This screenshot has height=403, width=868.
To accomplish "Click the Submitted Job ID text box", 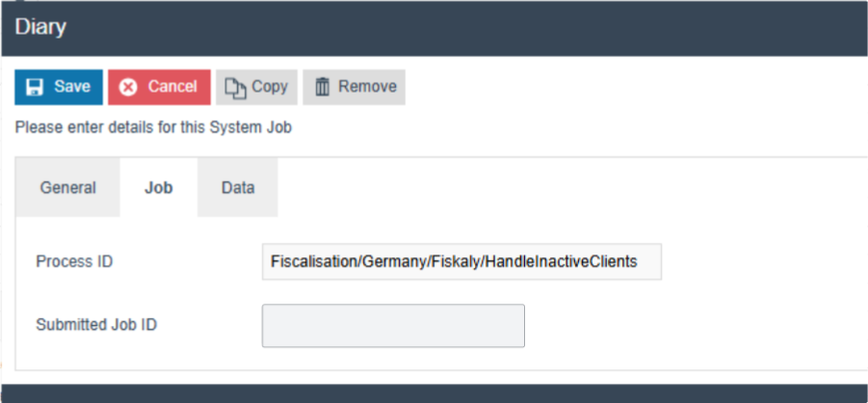I will 393,326.
